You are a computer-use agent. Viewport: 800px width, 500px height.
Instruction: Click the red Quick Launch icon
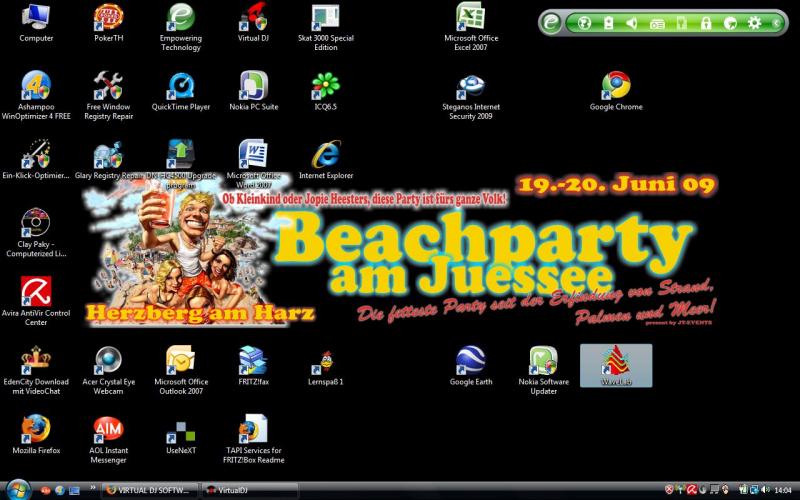click(x=46, y=490)
